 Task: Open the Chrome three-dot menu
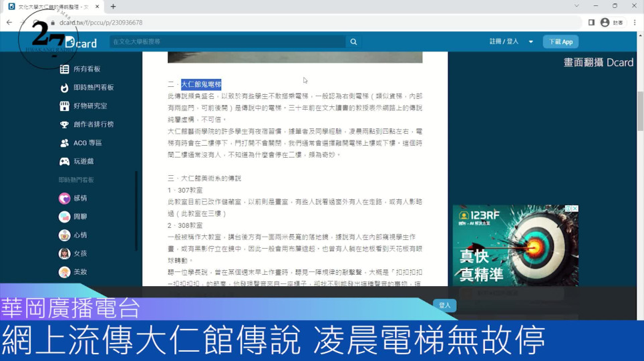pyautogui.click(x=634, y=22)
